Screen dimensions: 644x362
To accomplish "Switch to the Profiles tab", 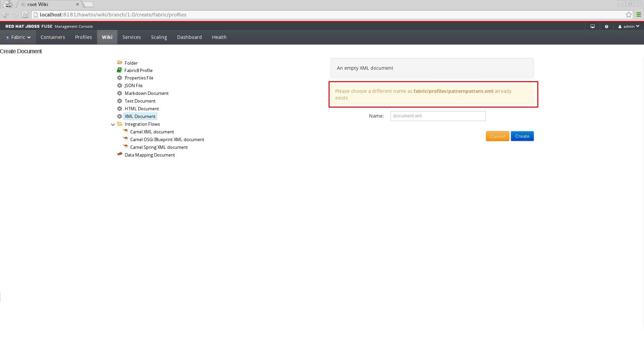I will 84,37.
